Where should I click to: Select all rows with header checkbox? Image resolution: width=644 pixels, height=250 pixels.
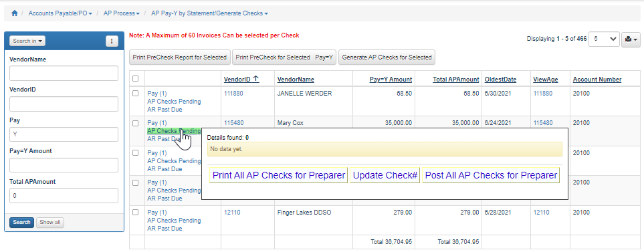pos(136,79)
